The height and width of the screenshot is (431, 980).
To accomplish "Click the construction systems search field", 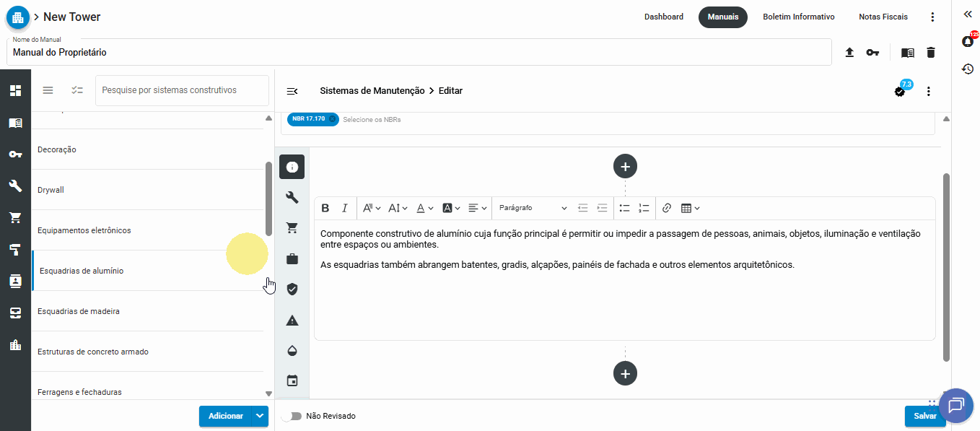I will [181, 90].
